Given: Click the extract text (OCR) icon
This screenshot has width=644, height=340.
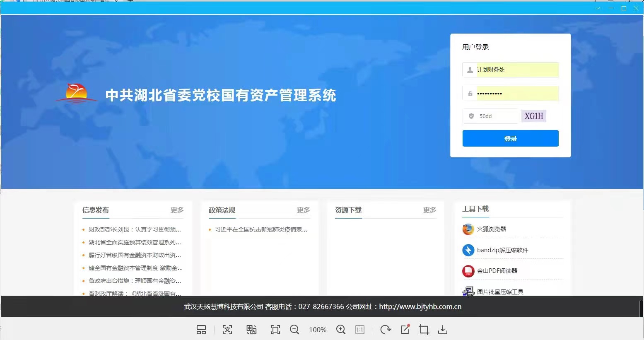Looking at the screenshot, I should [227, 330].
